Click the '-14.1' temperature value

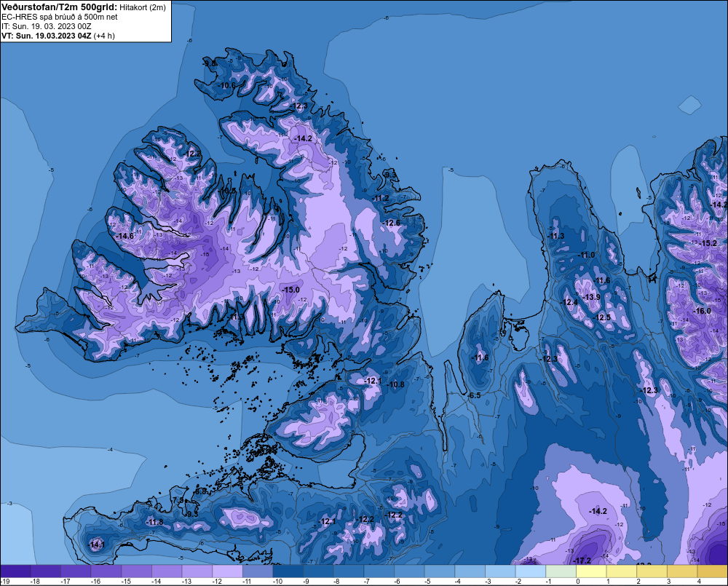(96, 545)
